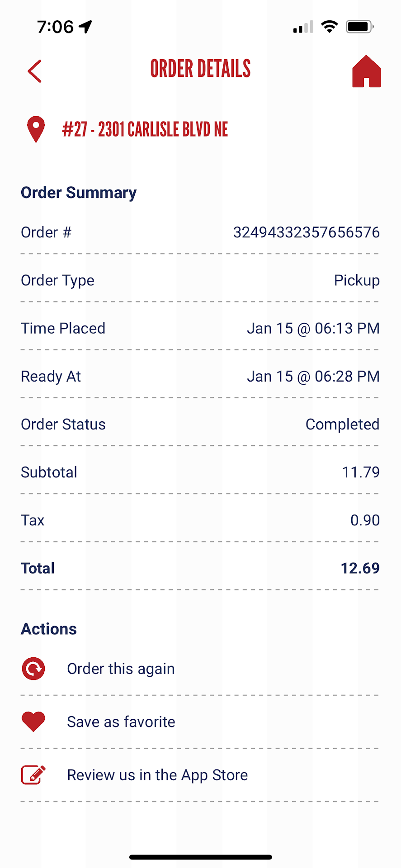Viewport: 401px width, 868px height.
Task: Open store #27 Carlisle Blvd address
Action: [145, 130]
